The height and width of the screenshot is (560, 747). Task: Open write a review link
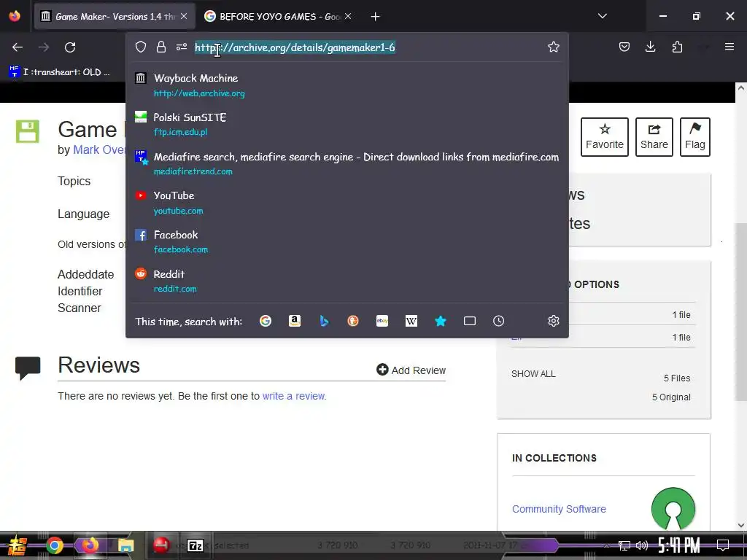pyautogui.click(x=294, y=396)
